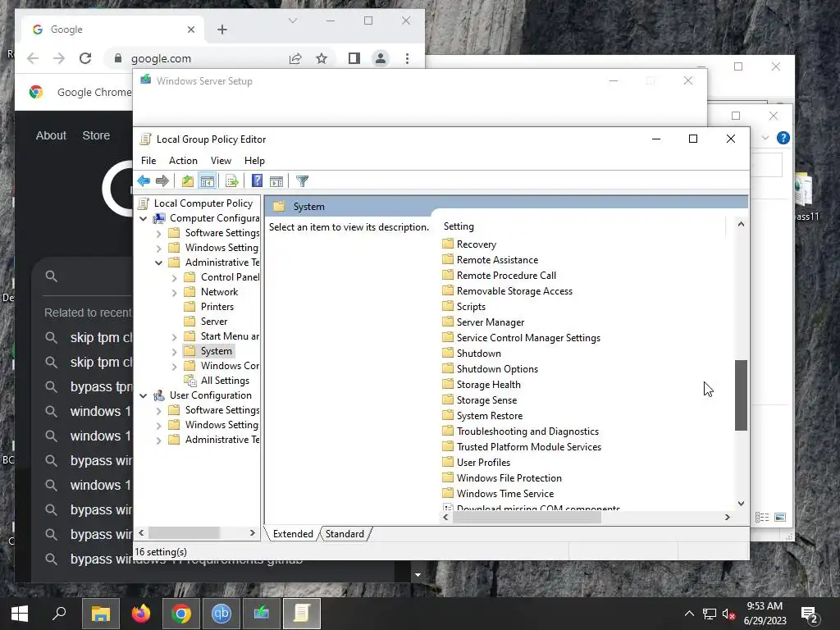Collapse the Administrative Templates node under Computer Configuration
840x630 pixels.
point(158,262)
